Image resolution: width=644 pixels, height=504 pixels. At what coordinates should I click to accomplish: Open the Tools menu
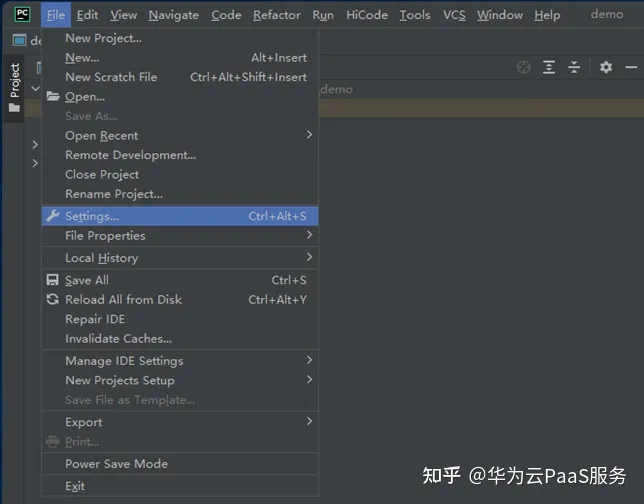[415, 15]
